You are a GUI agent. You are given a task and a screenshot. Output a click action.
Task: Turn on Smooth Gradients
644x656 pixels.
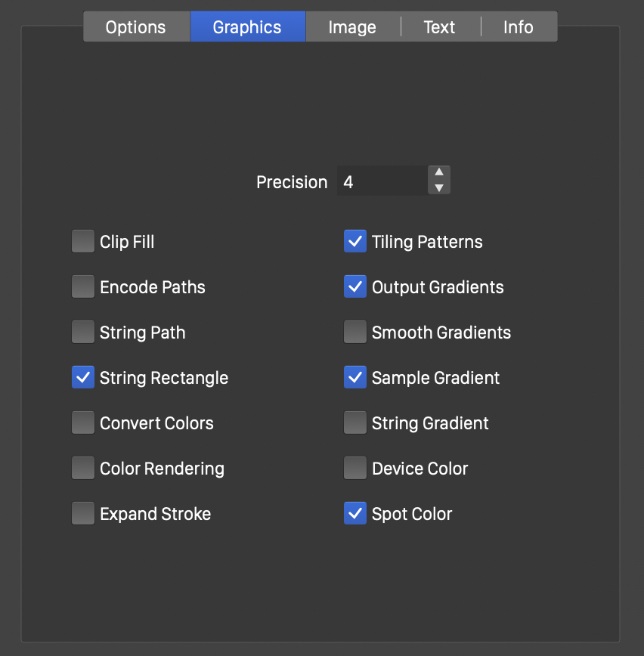tap(355, 333)
